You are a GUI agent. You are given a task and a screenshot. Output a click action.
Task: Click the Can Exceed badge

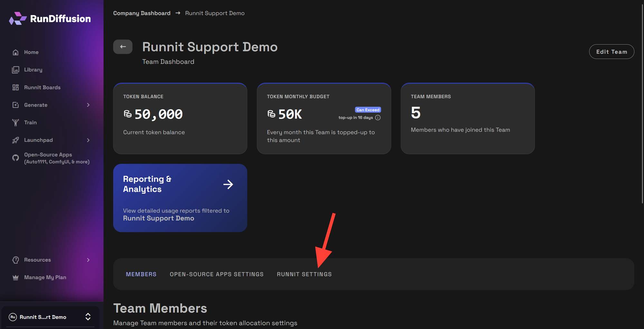[x=368, y=110]
